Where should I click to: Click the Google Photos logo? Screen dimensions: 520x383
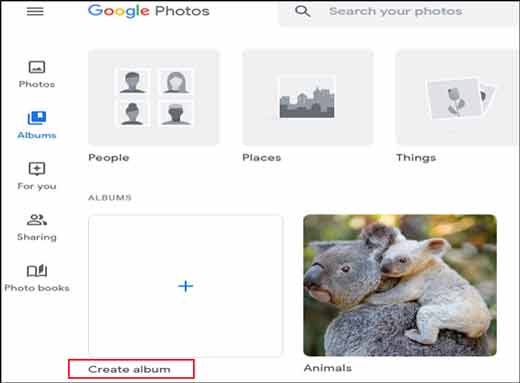pos(149,11)
